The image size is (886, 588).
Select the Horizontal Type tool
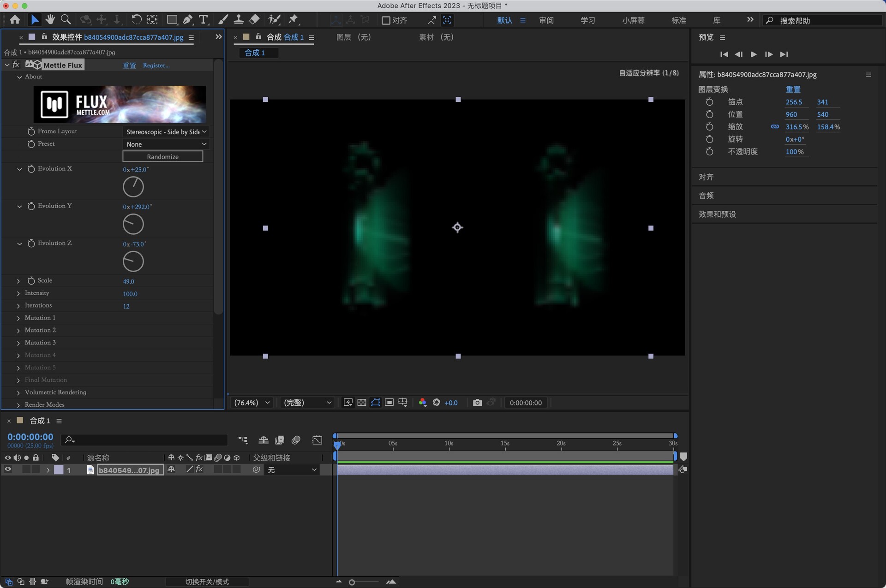pos(203,19)
